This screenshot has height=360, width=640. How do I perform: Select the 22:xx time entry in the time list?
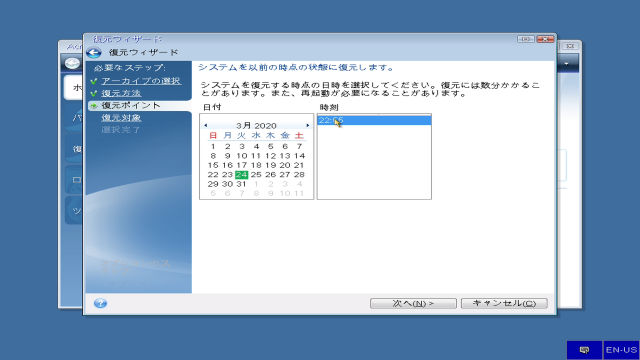tap(374, 120)
